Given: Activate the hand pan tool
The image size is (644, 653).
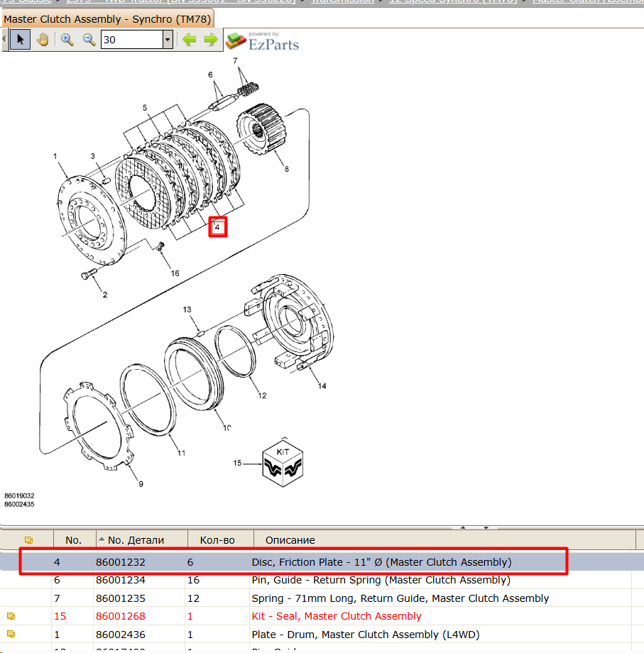Looking at the screenshot, I should tap(42, 40).
